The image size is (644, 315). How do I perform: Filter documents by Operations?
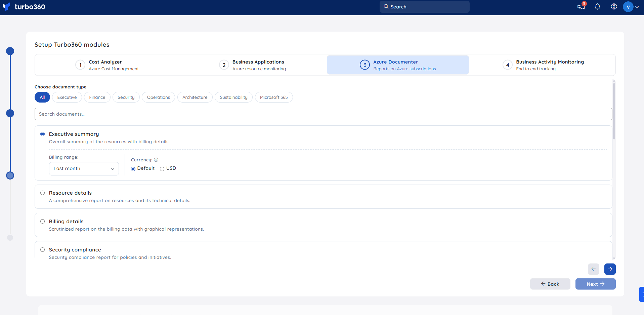click(x=159, y=97)
